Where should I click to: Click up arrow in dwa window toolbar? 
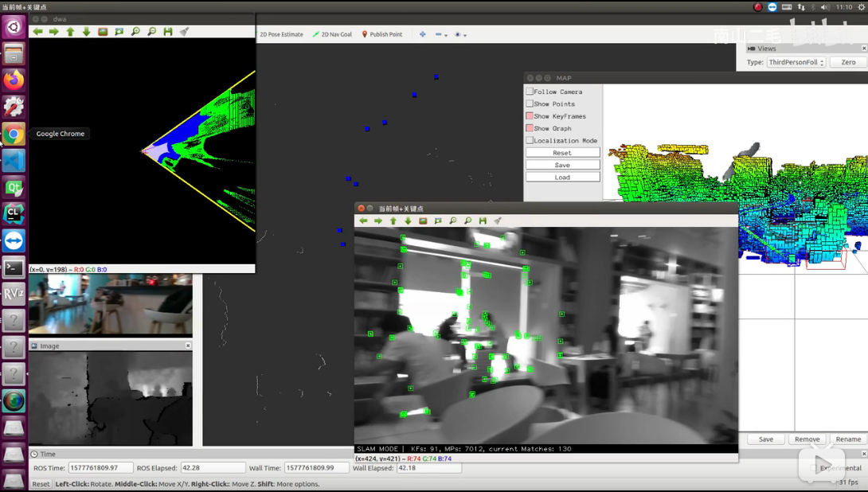tap(70, 32)
